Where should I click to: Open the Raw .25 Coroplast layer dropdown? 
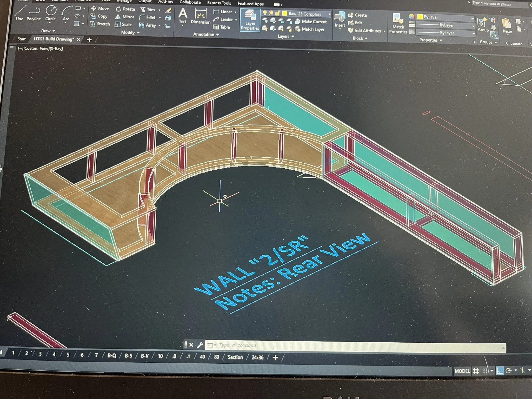[x=329, y=14]
